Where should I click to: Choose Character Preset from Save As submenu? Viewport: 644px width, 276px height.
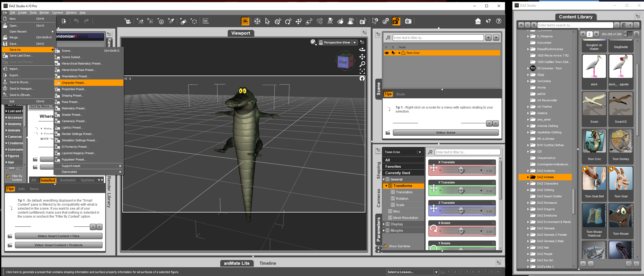(74, 83)
